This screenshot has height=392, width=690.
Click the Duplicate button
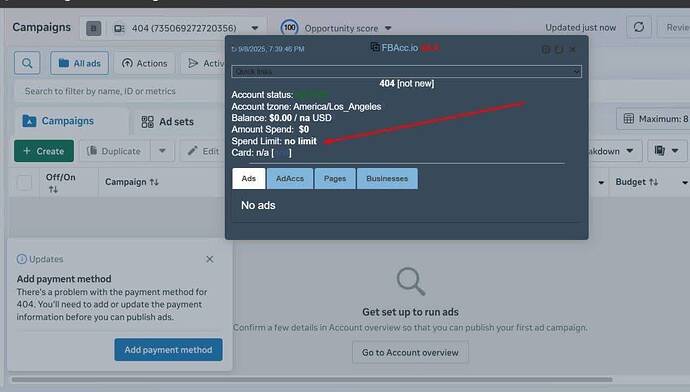(114, 151)
